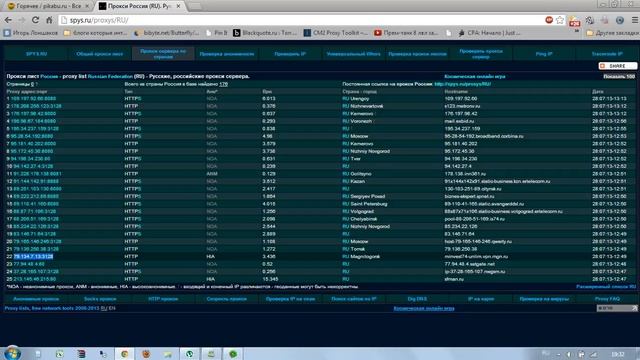Open Проверка анонимности menu item
Screen dimensions: 640x360
[227, 54]
